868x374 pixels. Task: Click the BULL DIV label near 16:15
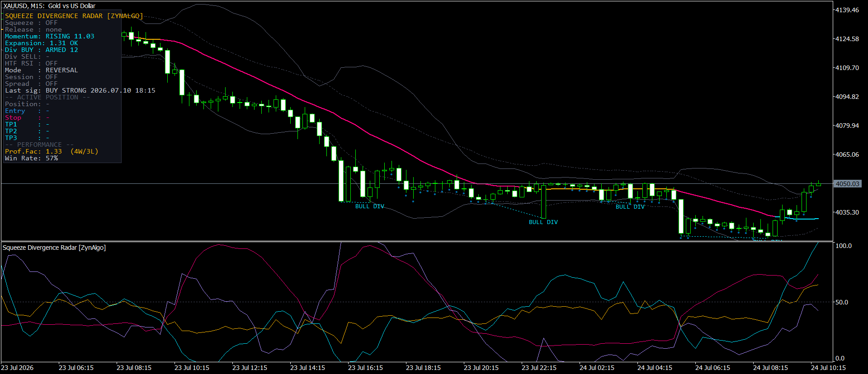(370, 206)
